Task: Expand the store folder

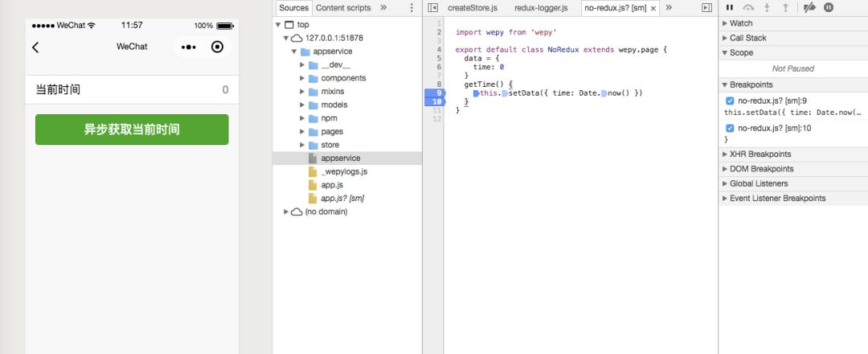Action: point(302,145)
